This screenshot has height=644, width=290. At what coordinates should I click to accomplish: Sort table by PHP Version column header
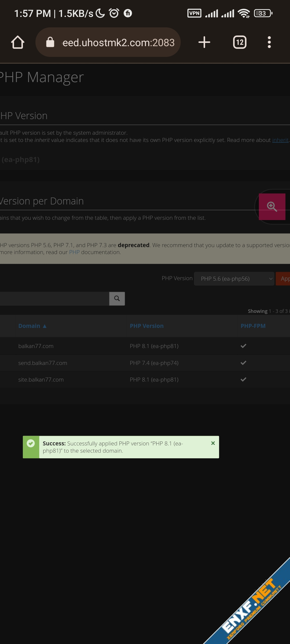[x=147, y=326]
